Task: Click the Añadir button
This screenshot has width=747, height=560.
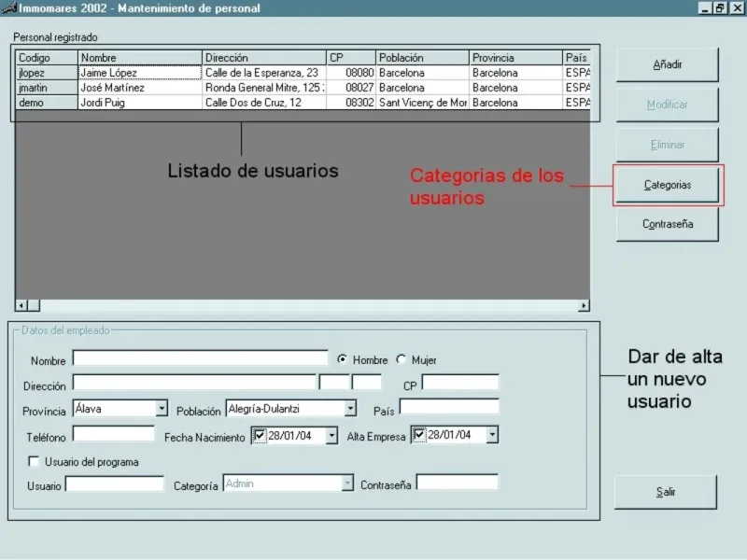Action: coord(667,64)
